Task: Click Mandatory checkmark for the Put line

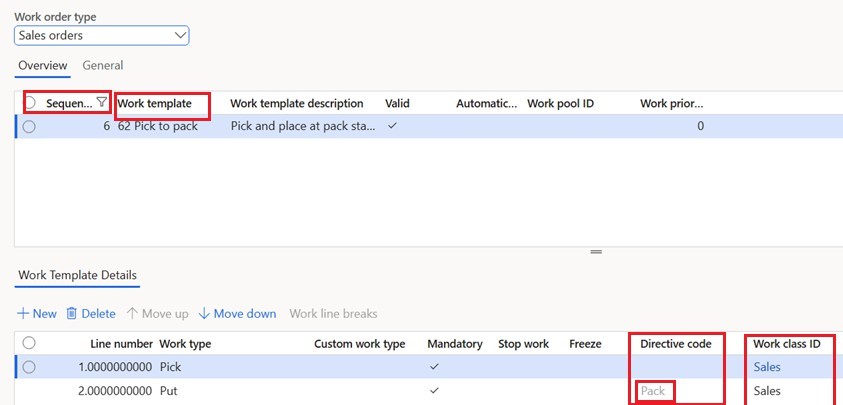Action: [x=433, y=391]
